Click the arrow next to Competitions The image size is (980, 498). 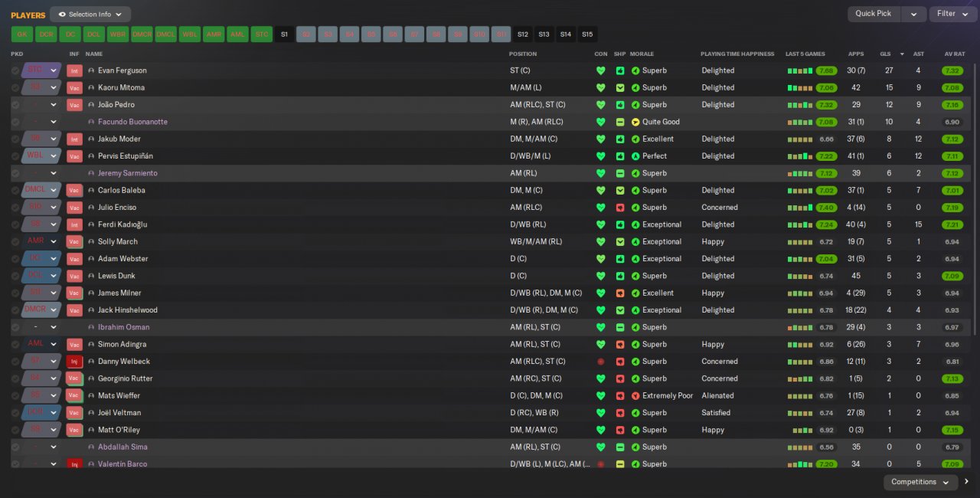click(967, 482)
